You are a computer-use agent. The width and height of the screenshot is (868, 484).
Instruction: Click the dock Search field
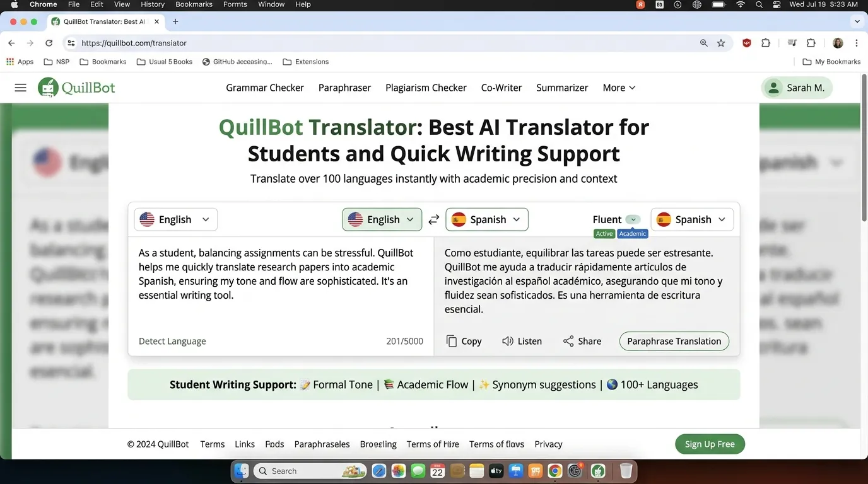tap(310, 471)
